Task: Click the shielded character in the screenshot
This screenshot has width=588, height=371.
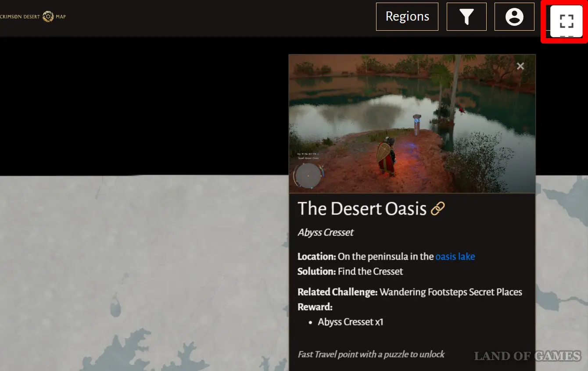Action: [387, 156]
